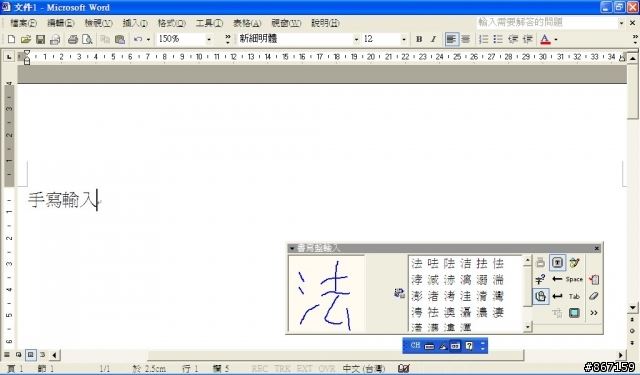Viewport: 640px width, 375px height.
Task: Open the 編輯 Edit menu
Action: click(x=60, y=23)
